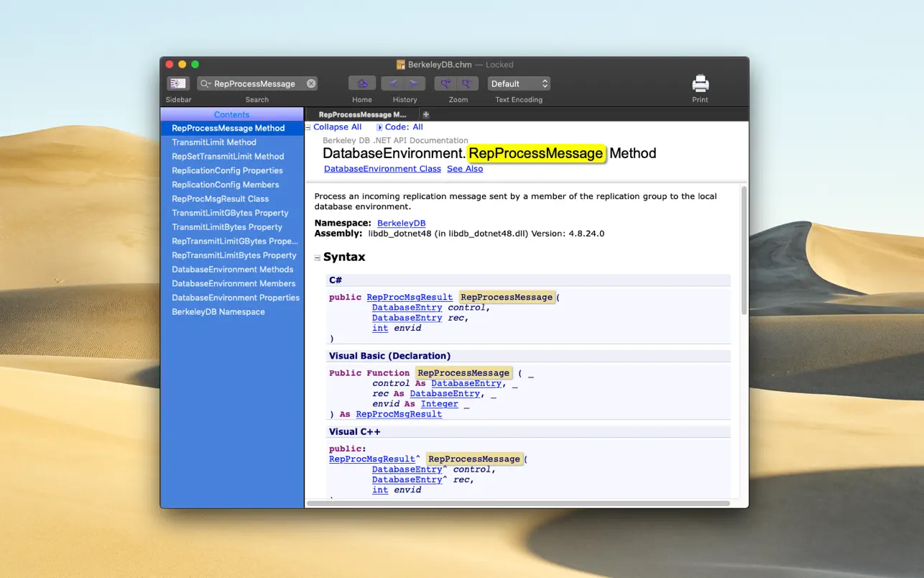924x578 pixels.
Task: Click the Print icon
Action: tap(700, 83)
